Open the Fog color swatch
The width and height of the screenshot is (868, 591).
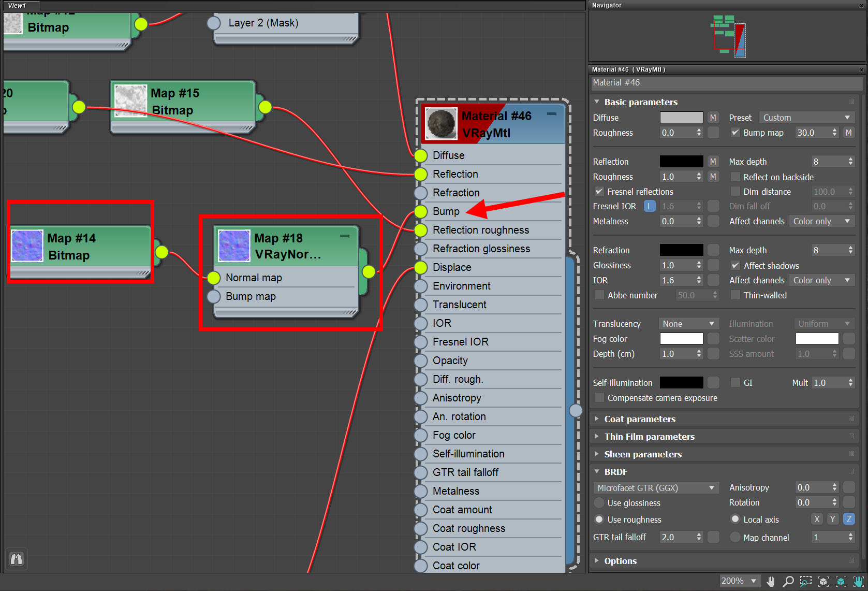point(681,339)
